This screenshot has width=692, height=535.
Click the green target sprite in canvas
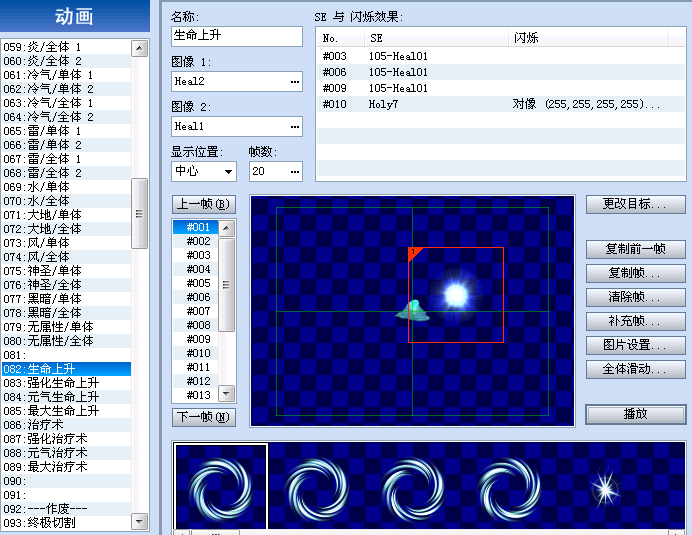414,311
